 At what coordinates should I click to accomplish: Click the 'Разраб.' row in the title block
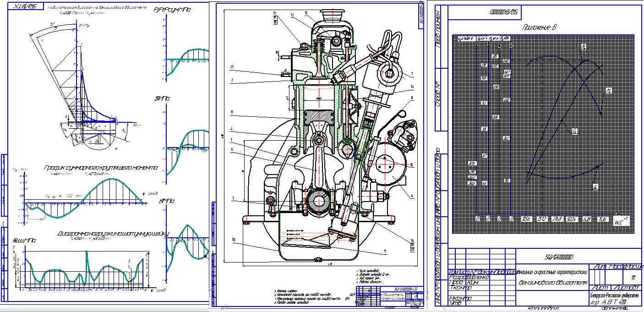[482, 277]
